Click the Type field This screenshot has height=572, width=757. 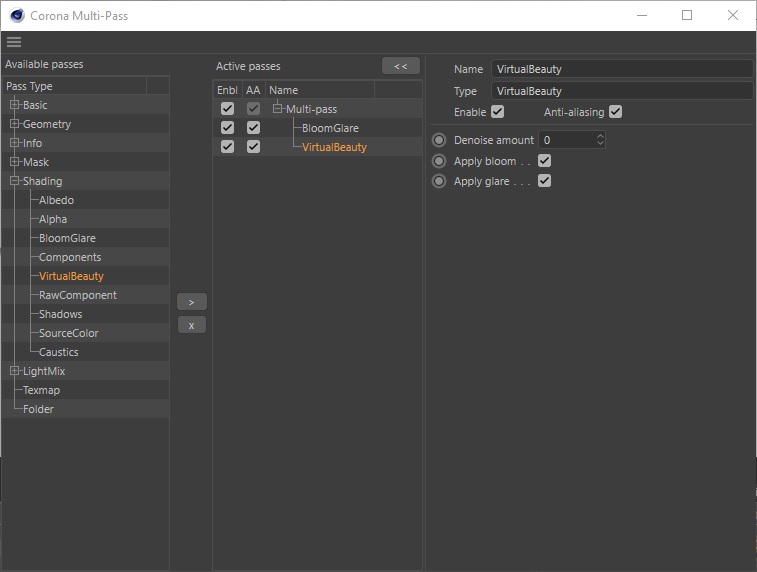622,91
